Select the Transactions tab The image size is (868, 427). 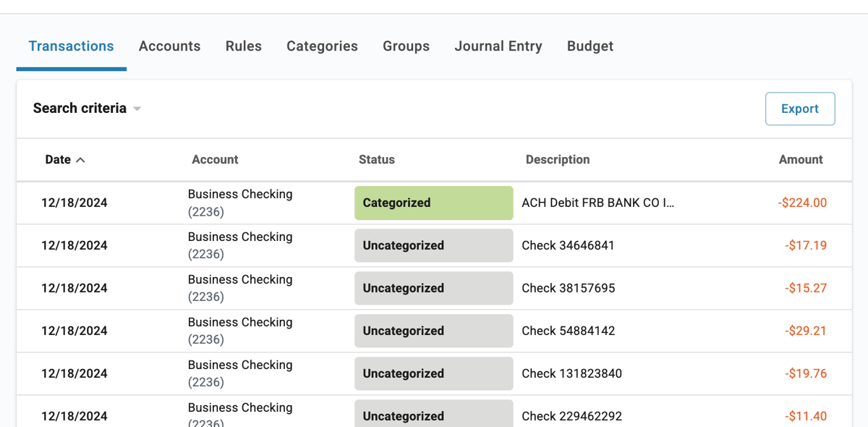71,46
